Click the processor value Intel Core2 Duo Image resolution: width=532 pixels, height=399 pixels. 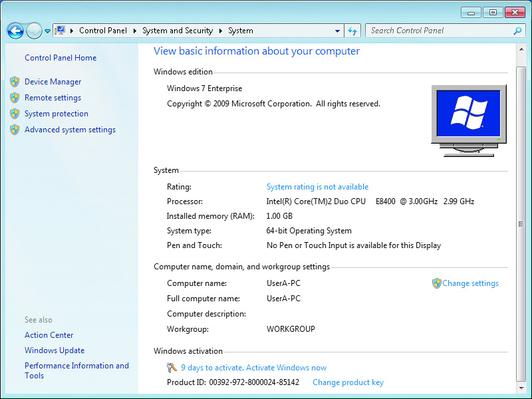[x=370, y=201]
